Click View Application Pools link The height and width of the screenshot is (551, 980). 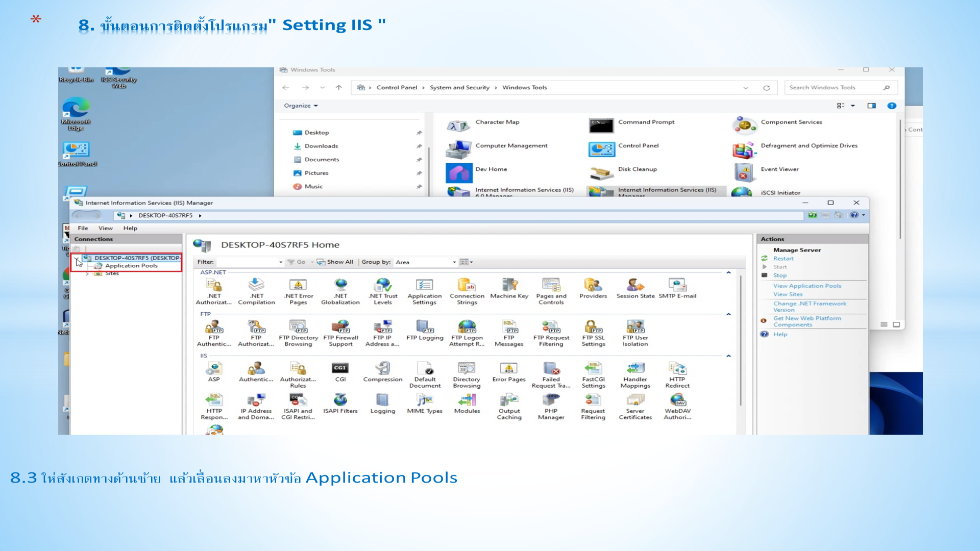coord(807,286)
